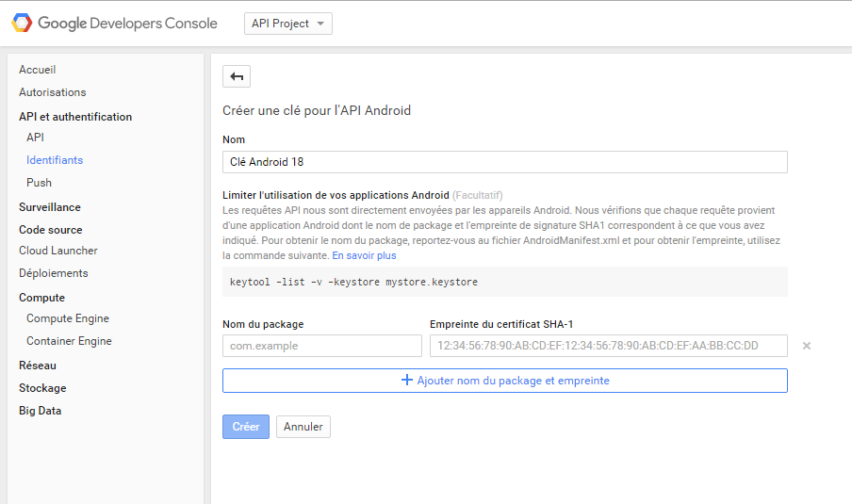Screen dimensions: 852x504
Task: Remove the package row with X icon
Action: [x=807, y=346]
